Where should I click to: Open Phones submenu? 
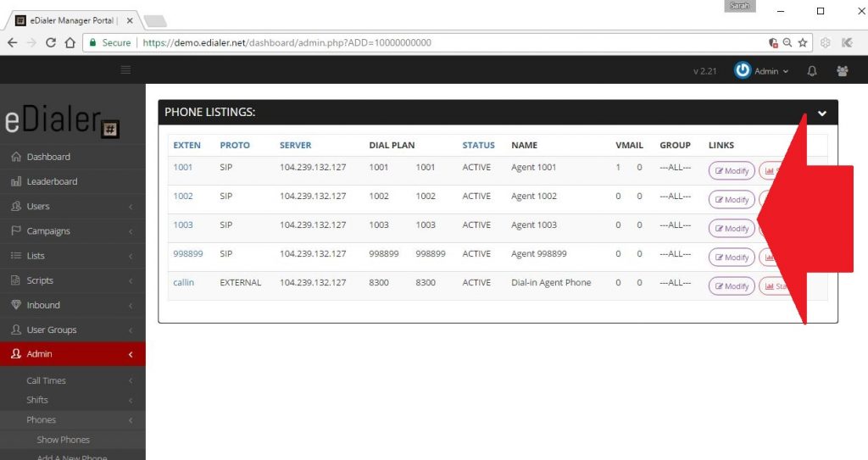pos(73,420)
